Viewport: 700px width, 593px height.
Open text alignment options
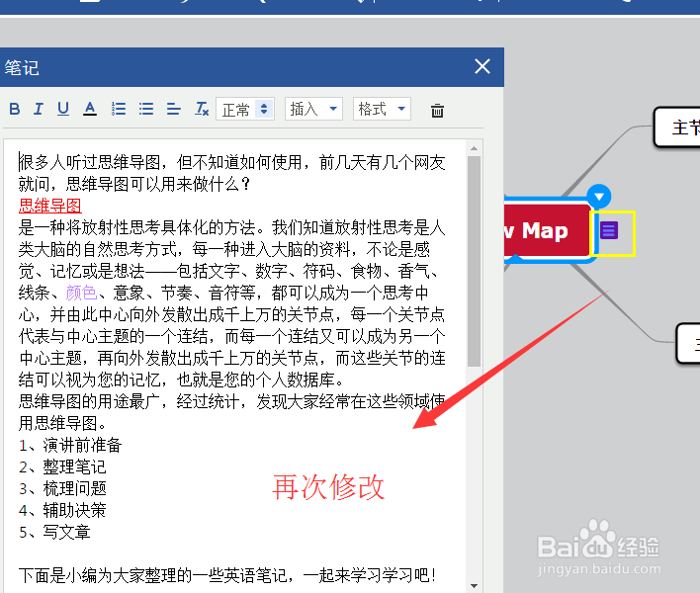click(x=174, y=109)
